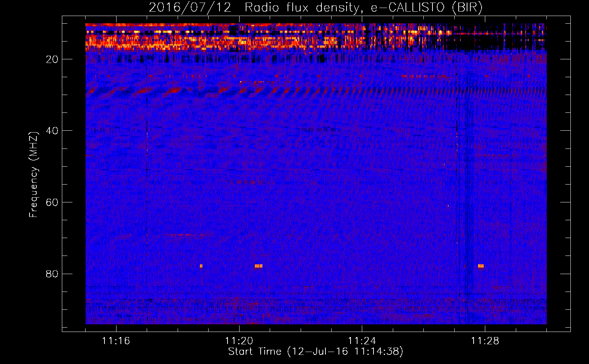Click the 80 MHz frequency tick label
589x364 pixels.
(x=52, y=274)
